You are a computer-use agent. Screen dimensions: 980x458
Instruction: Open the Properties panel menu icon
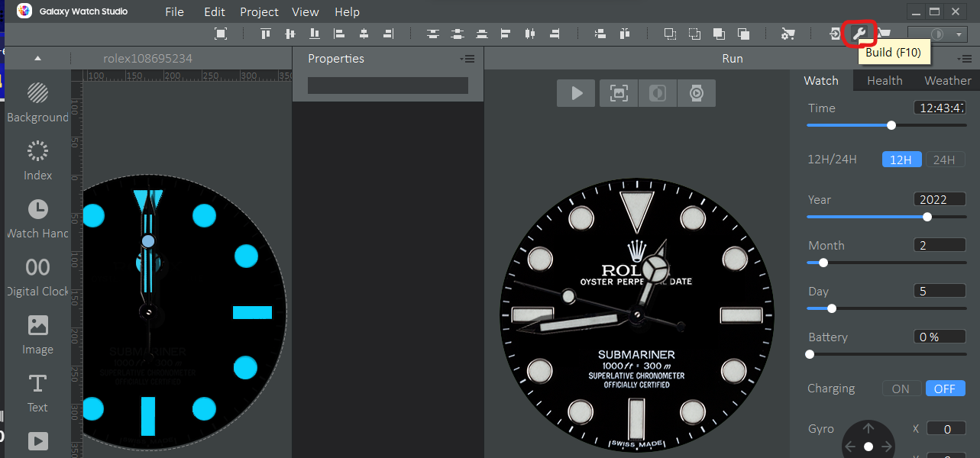click(467, 59)
